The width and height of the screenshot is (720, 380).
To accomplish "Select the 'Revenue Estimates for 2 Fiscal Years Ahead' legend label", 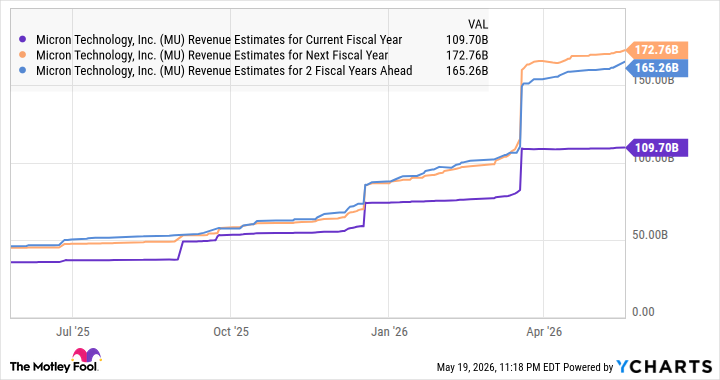I will click(224, 71).
